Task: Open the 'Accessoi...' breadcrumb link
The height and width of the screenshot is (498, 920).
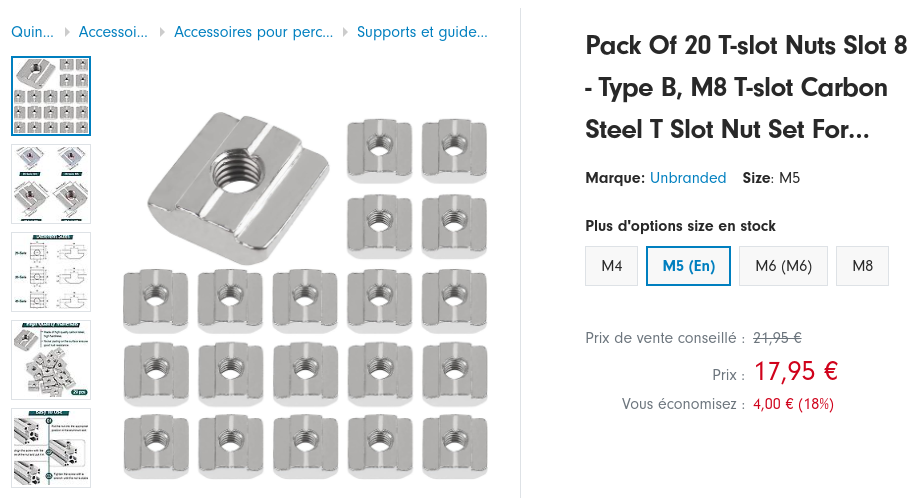Action: pos(113,32)
